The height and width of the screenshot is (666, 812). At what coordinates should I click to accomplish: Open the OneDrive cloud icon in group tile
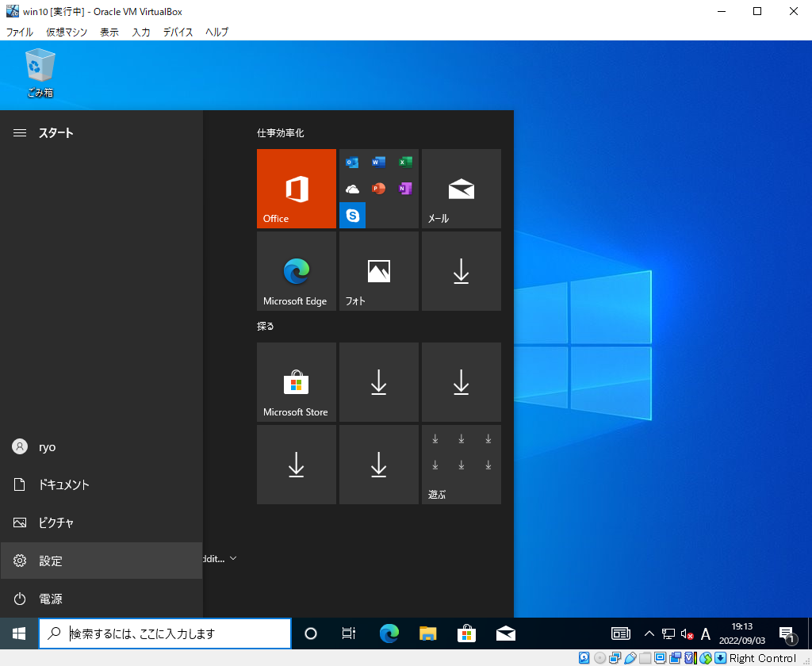(x=352, y=189)
